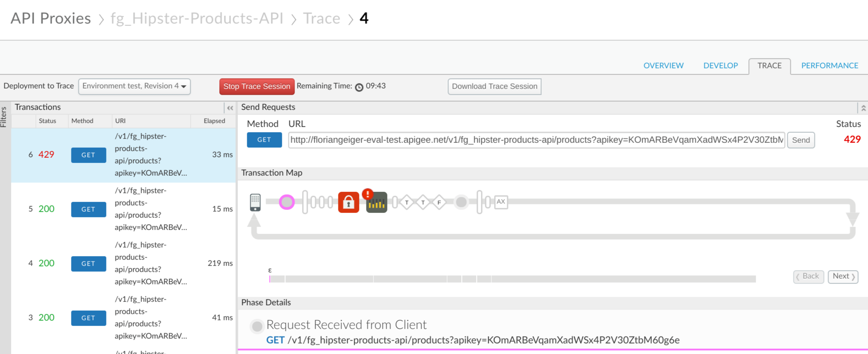
Task: Select the spike arrest policy icon with bars
Action: click(377, 203)
